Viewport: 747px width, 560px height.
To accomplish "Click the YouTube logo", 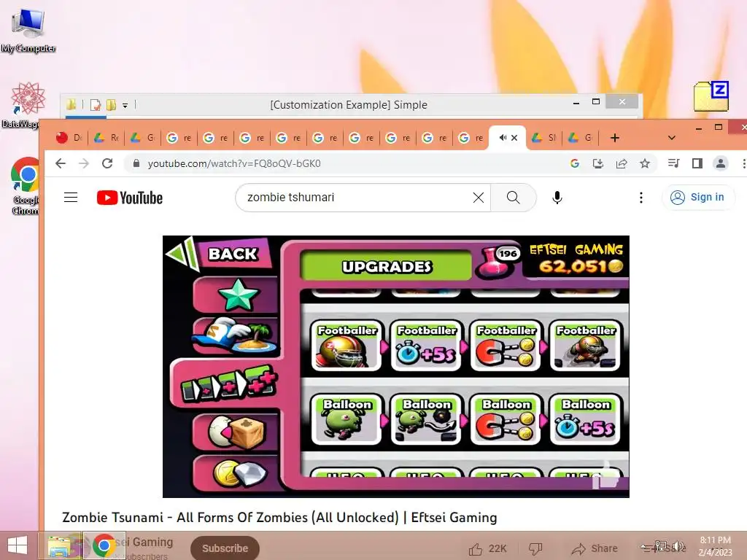I will click(x=130, y=198).
